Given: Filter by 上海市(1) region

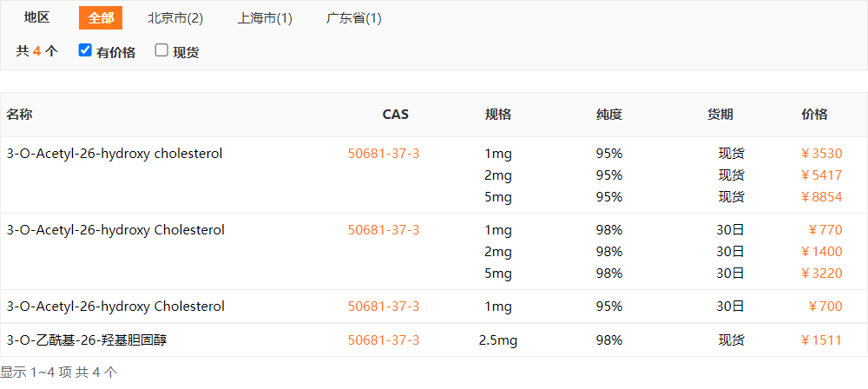Looking at the screenshot, I should click(x=265, y=18).
